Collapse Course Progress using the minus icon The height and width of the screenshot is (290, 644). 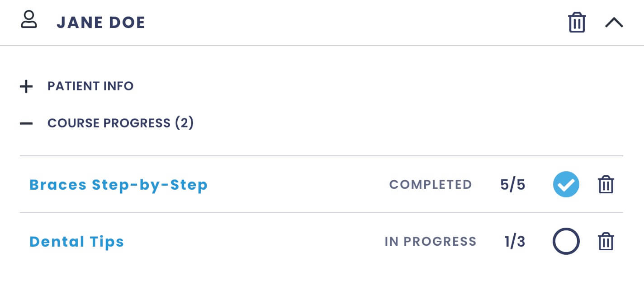(x=26, y=123)
